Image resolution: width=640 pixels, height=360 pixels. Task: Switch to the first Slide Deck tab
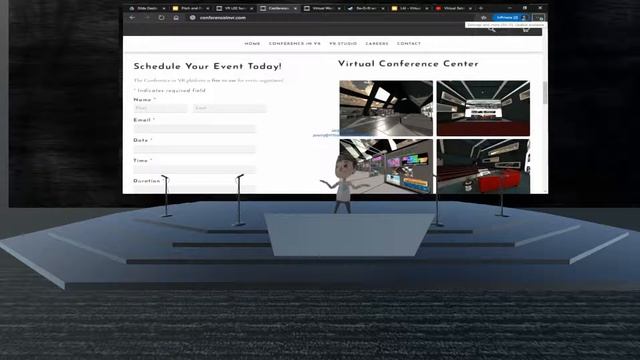[147, 8]
